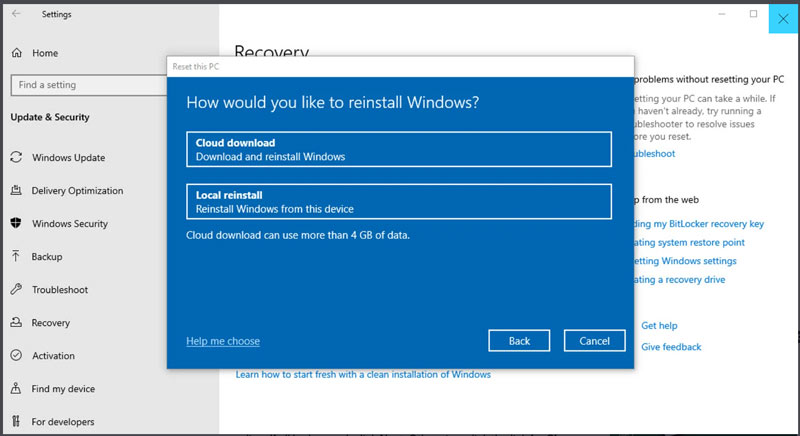This screenshot has height=436, width=800.
Task: Click the Reset this PC dialog title
Action: pos(196,66)
